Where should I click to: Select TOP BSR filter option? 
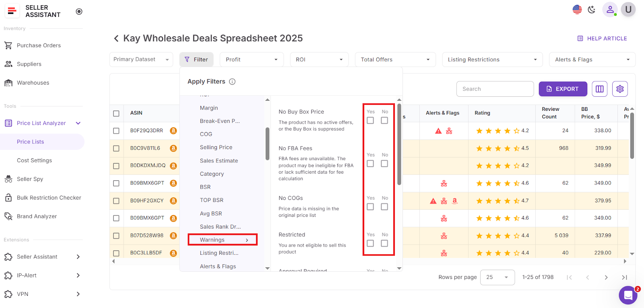pyautogui.click(x=212, y=200)
